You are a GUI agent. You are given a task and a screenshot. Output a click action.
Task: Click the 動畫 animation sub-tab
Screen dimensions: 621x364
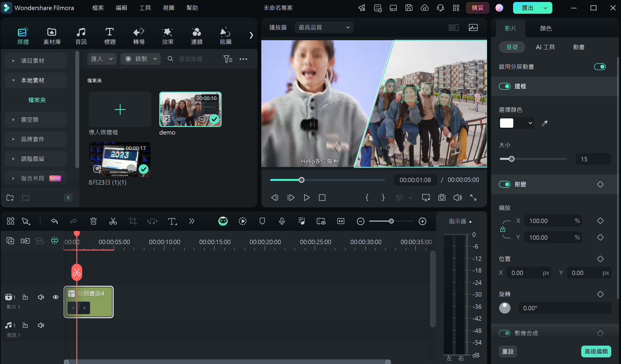(579, 47)
